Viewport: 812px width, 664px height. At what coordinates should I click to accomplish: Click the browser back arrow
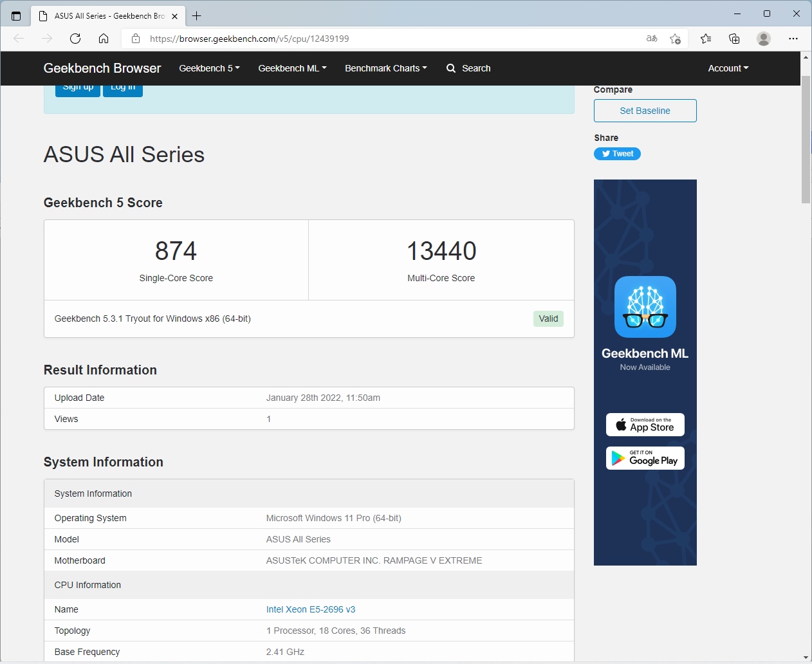pyautogui.click(x=19, y=39)
